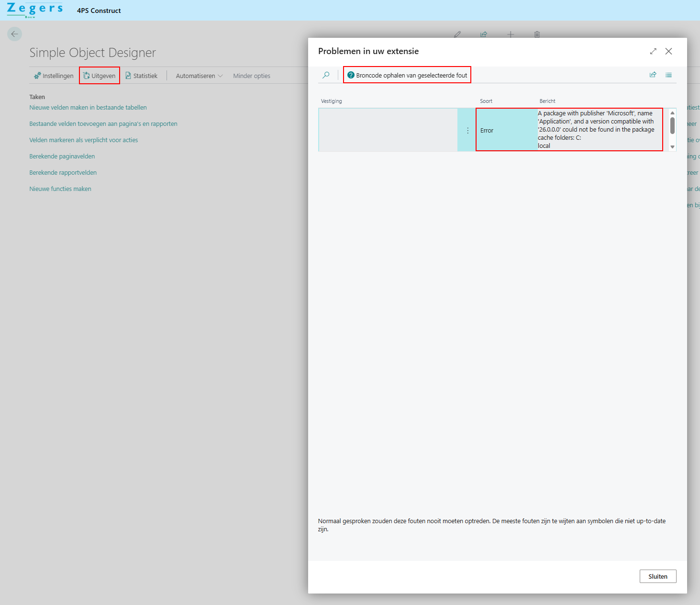Click Broncode ophalen van geselecteerde fout

pyautogui.click(x=407, y=75)
